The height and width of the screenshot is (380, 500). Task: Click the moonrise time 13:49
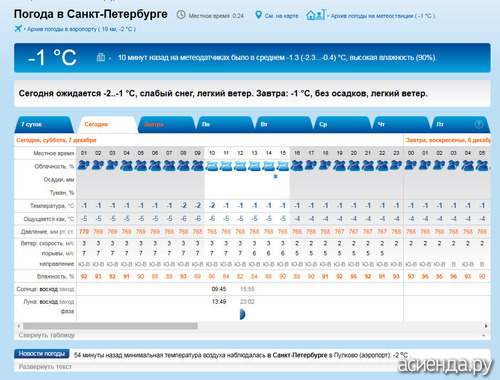(219, 302)
